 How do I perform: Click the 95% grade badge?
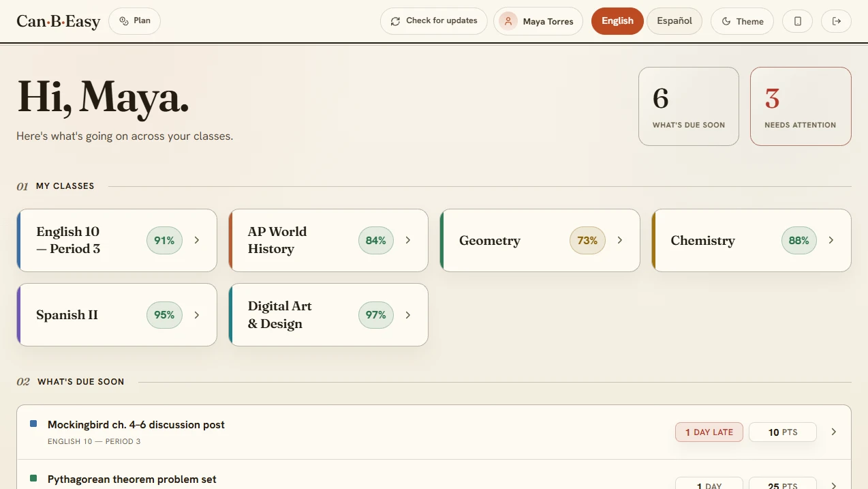(x=164, y=315)
